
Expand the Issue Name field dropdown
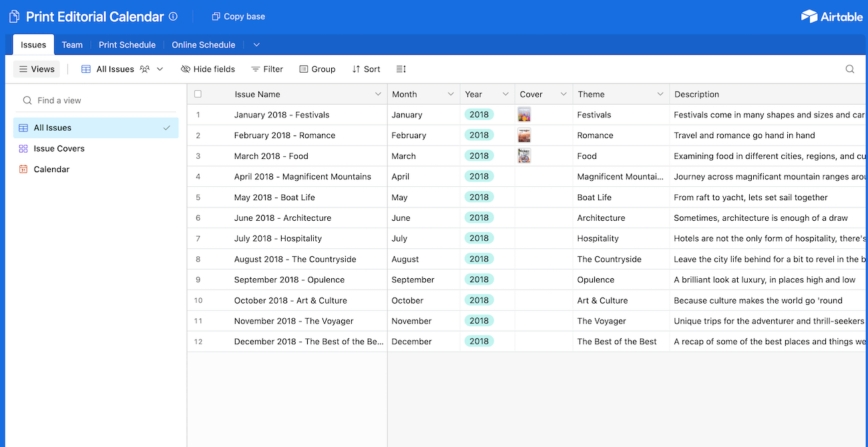[377, 94]
